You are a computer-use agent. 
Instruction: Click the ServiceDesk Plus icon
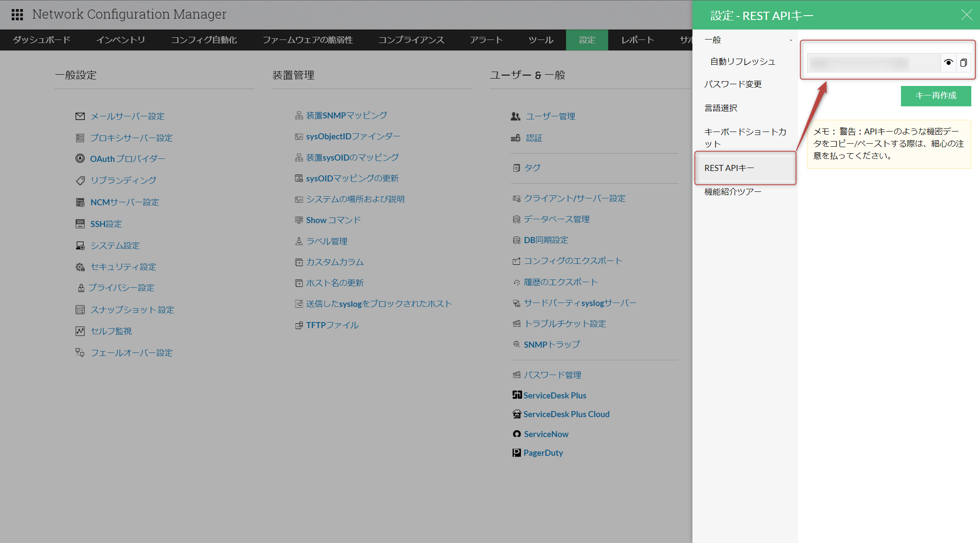516,395
